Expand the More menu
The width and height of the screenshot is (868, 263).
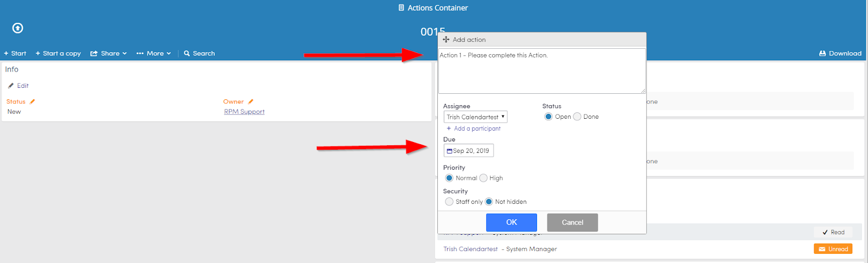pyautogui.click(x=154, y=53)
